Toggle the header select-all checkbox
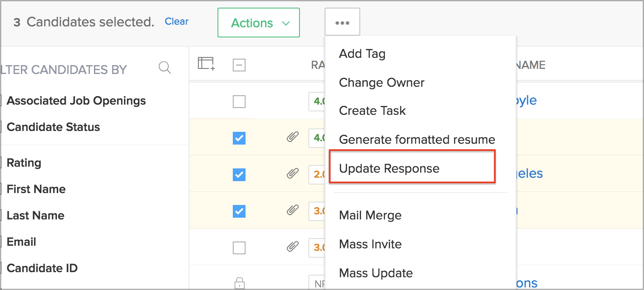 tap(239, 65)
